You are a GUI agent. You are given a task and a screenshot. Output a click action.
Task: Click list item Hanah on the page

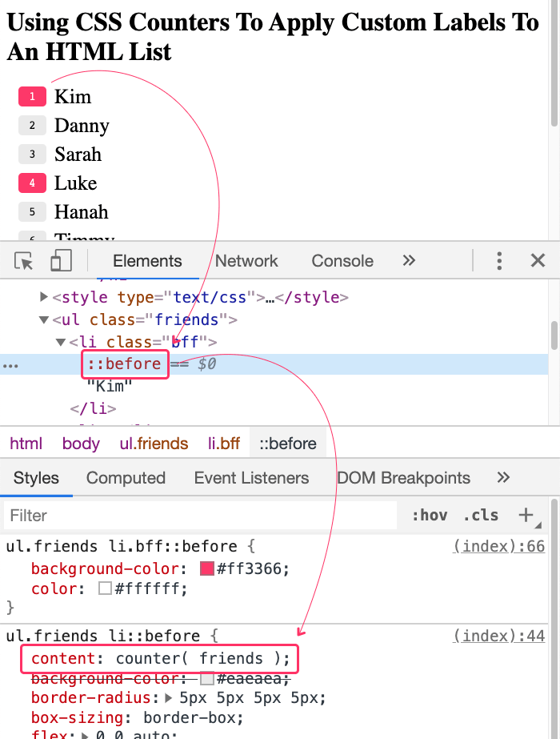[82, 212]
